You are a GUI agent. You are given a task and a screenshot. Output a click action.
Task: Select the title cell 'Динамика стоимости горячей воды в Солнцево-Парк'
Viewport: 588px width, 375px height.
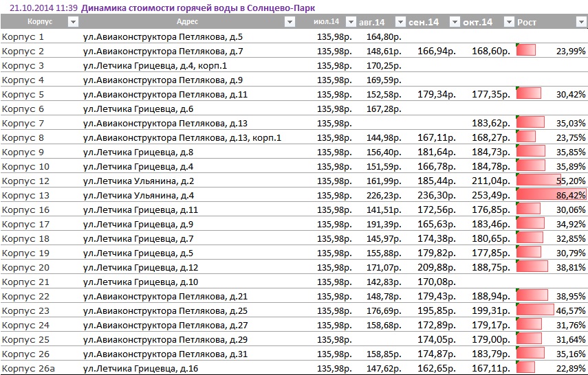(x=198, y=8)
